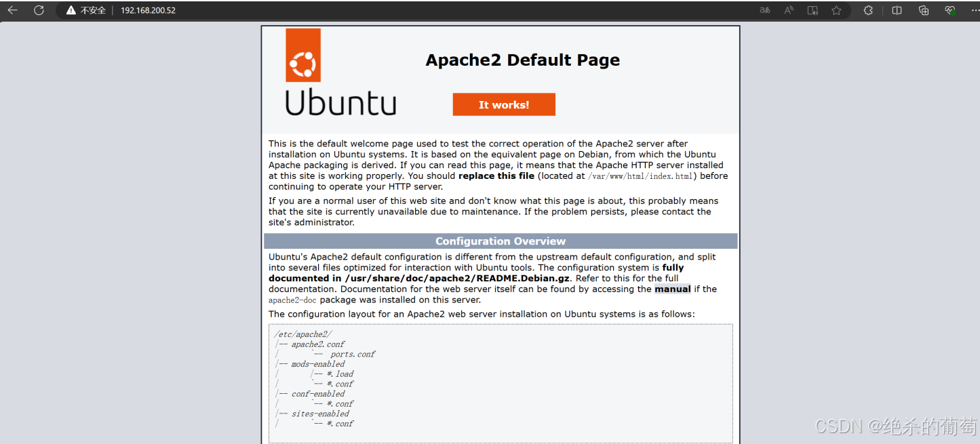The image size is (980, 444).
Task: Activate read aloud for the page
Action: 789,10
